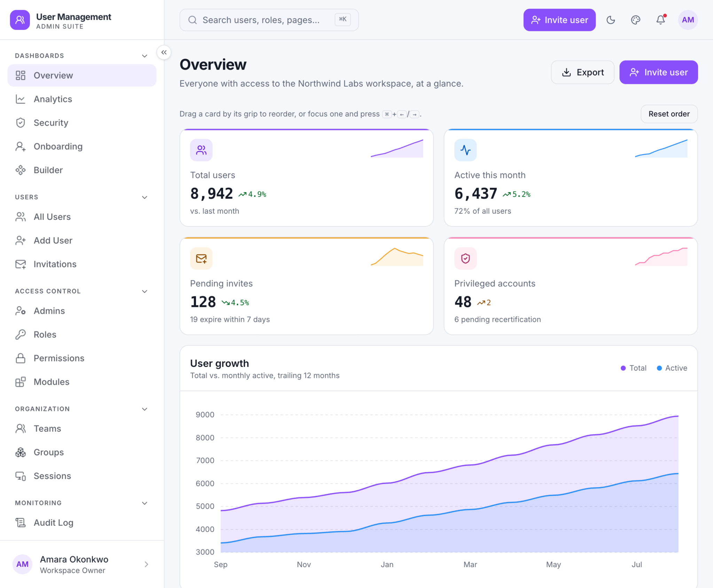Go to Add User
The image size is (713, 588).
[82, 240]
